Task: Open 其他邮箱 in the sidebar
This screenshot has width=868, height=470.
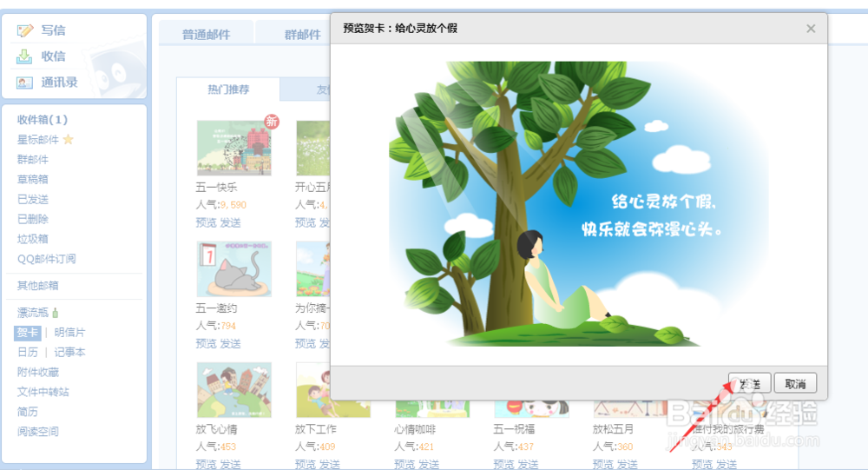Action: [x=37, y=286]
